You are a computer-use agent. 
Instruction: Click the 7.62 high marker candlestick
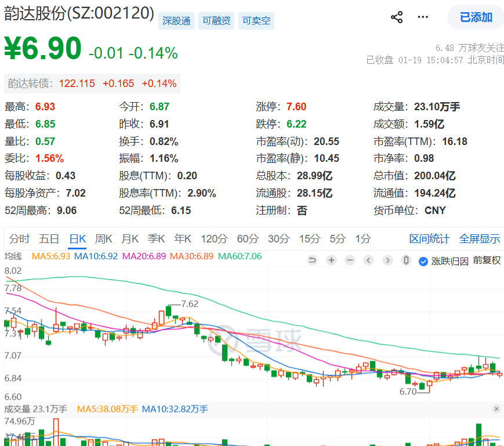pos(168,311)
